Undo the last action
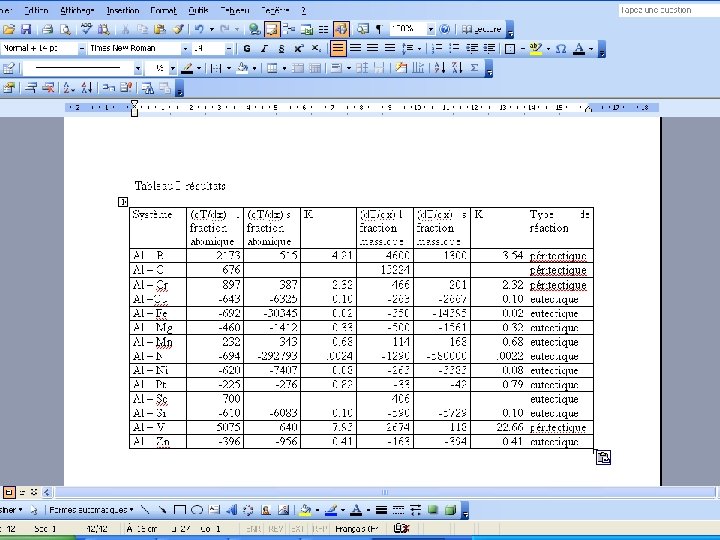720x540 pixels. tap(199, 29)
